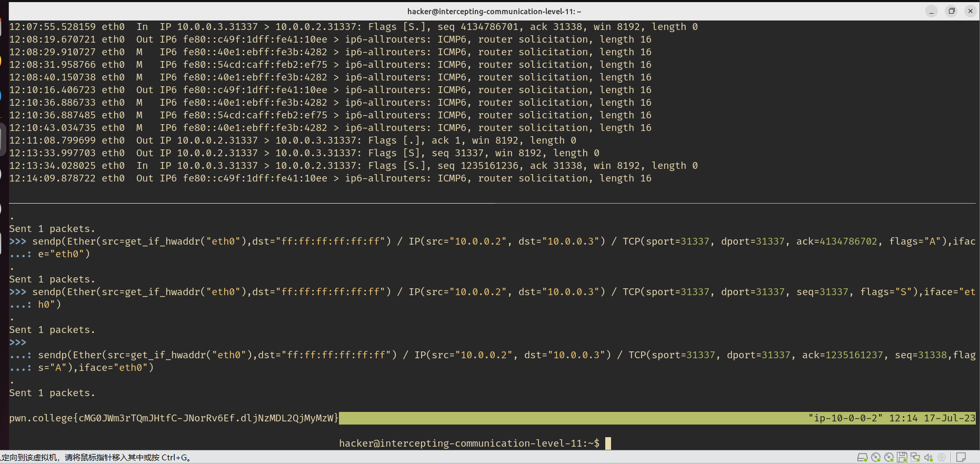
Task: Click the second CD/DVD drive status icon
Action: [889, 457]
